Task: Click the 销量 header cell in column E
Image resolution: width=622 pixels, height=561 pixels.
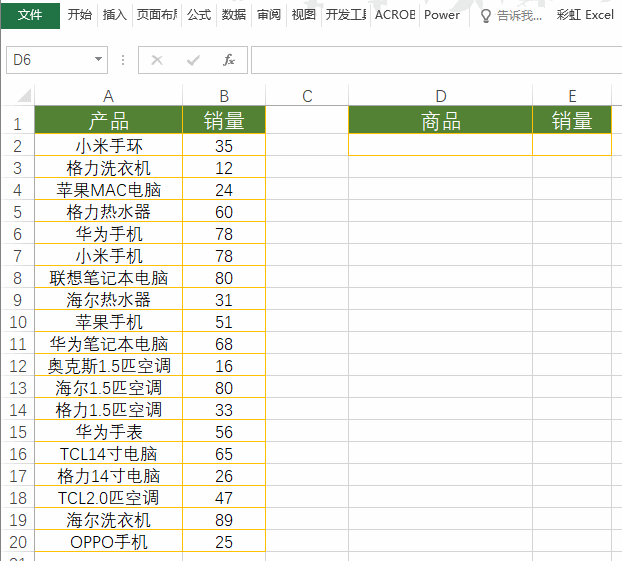Action: 572,120
